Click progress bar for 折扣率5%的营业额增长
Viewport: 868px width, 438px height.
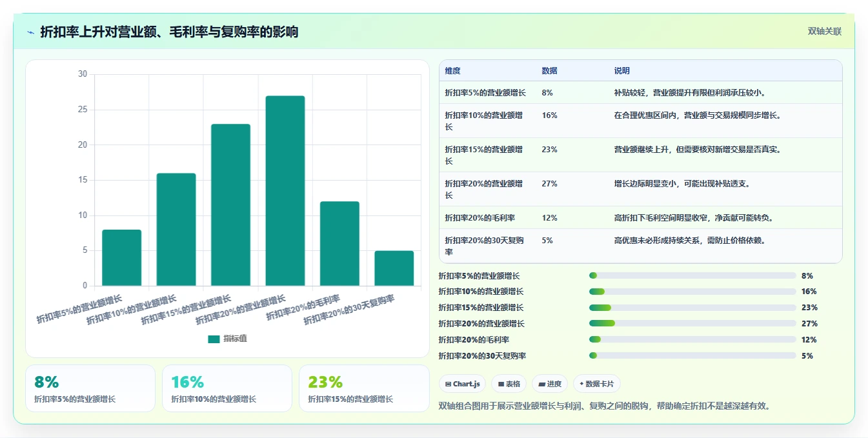click(x=692, y=275)
